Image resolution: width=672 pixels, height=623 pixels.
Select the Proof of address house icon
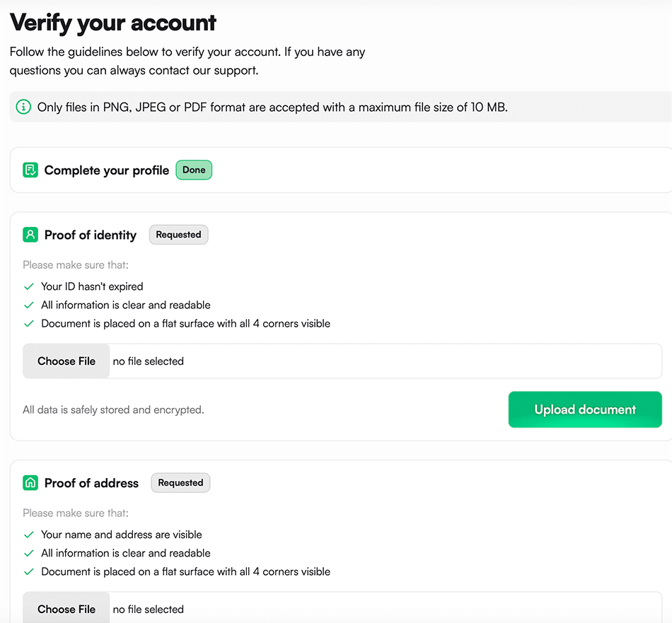coord(30,483)
